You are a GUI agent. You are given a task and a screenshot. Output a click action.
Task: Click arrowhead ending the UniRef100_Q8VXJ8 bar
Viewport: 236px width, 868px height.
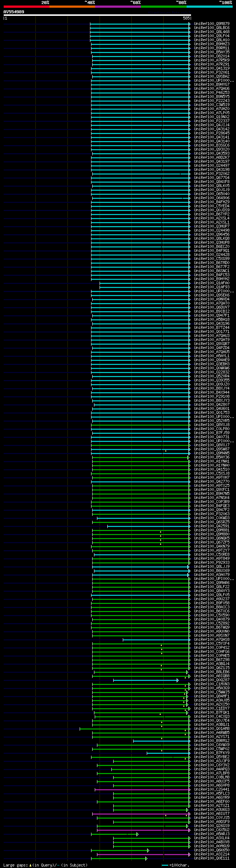[x=190, y=425]
